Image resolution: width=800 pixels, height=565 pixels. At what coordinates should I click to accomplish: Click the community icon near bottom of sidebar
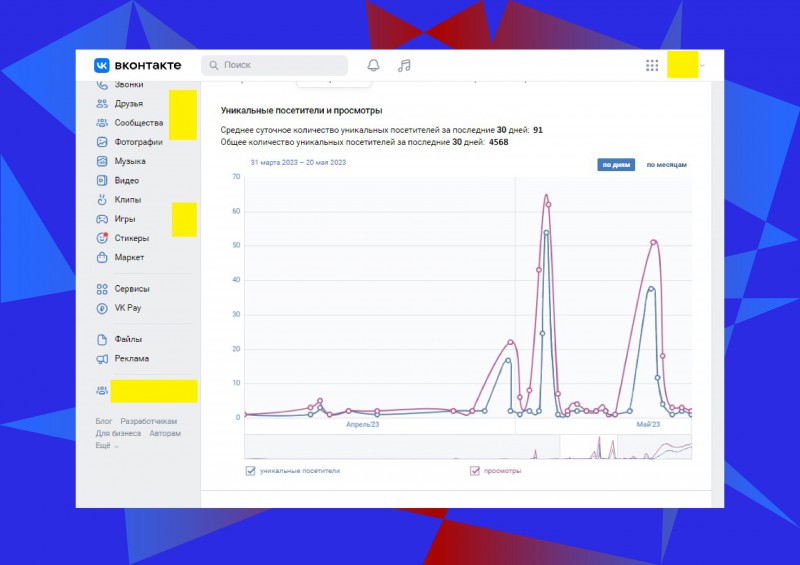[x=102, y=391]
